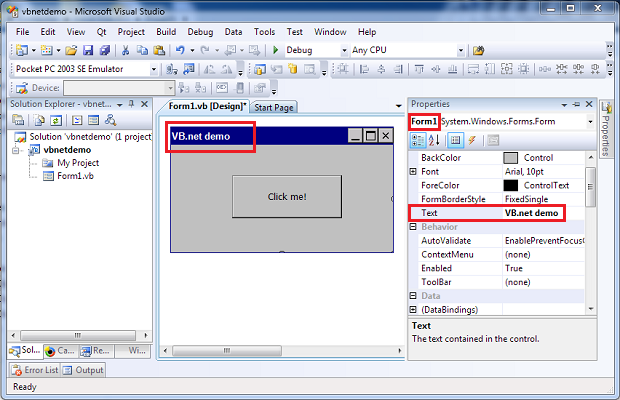
Task: Show the Categorized view in Properties
Action: coord(418,140)
